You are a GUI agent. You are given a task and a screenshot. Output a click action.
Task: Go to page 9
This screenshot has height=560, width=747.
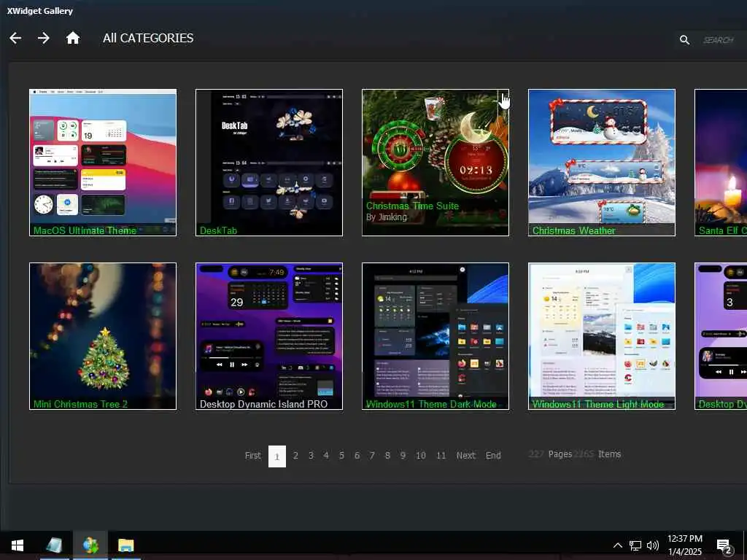tap(403, 456)
